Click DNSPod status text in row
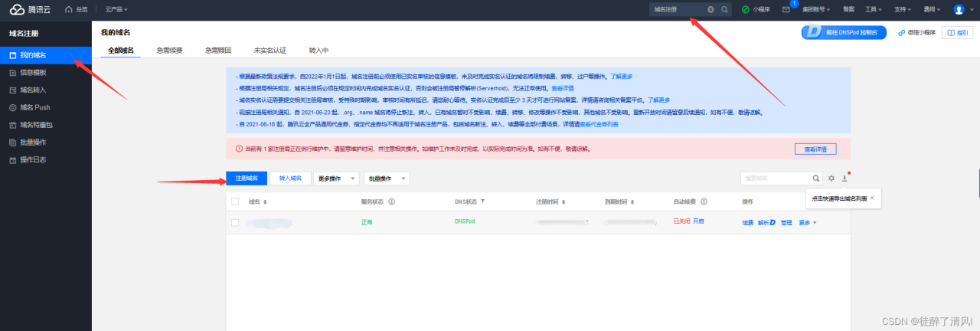This screenshot has height=331, width=980. pyautogui.click(x=464, y=221)
